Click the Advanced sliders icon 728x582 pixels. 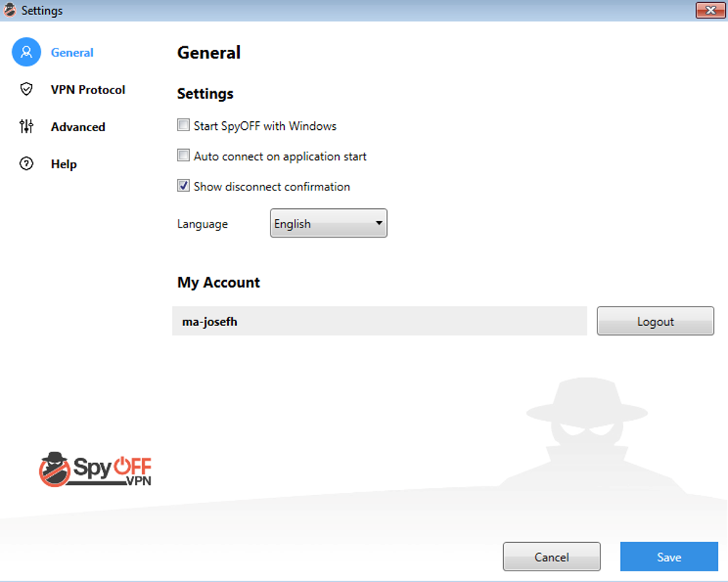(x=26, y=126)
